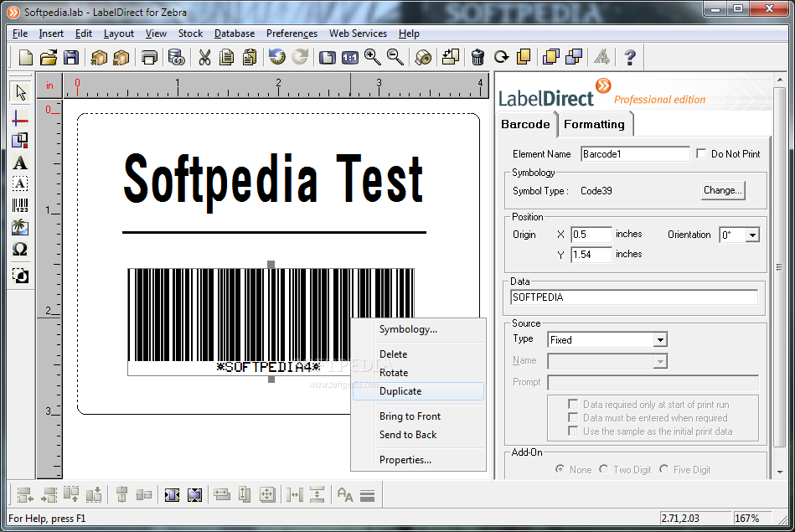Screen dimensions: 795x532
Task: Click the AA font size icon
Action: click(x=345, y=494)
